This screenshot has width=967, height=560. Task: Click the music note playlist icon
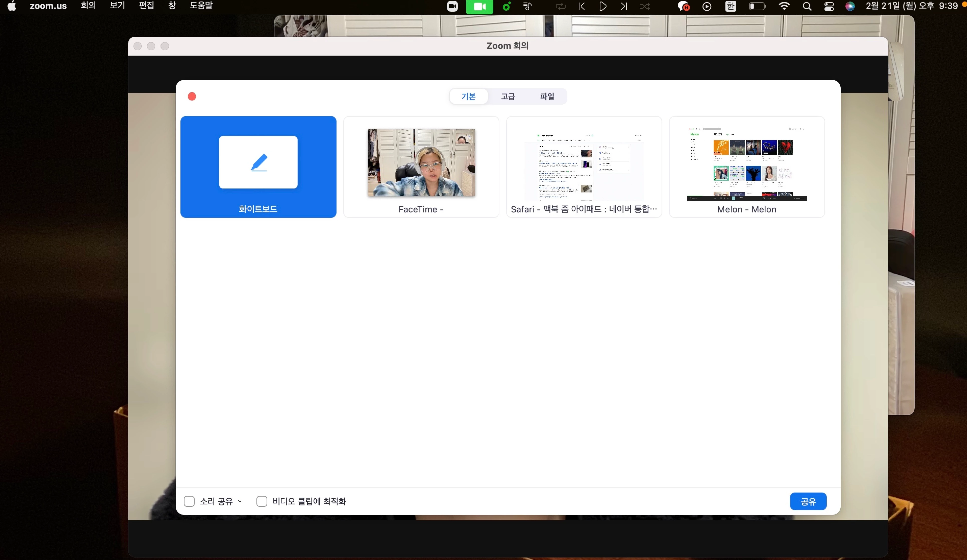point(528,6)
